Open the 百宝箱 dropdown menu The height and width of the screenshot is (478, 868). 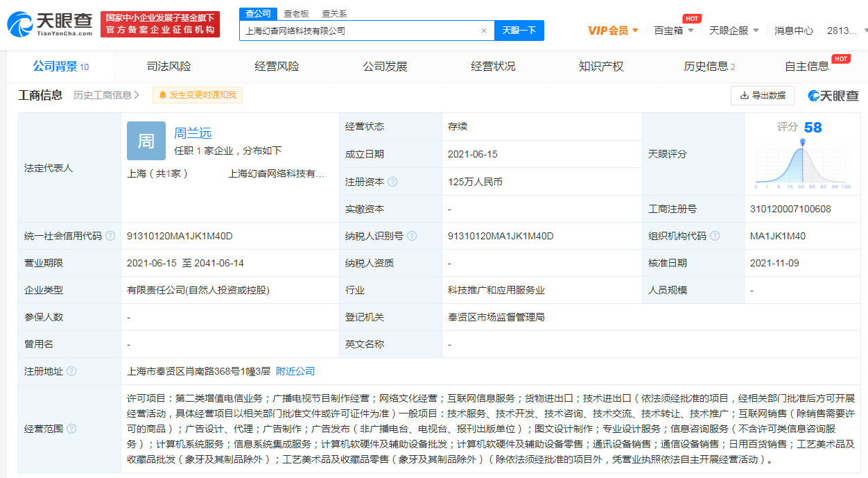673,31
